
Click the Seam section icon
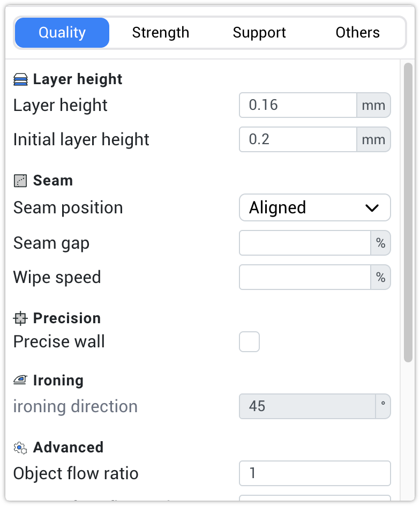point(20,181)
